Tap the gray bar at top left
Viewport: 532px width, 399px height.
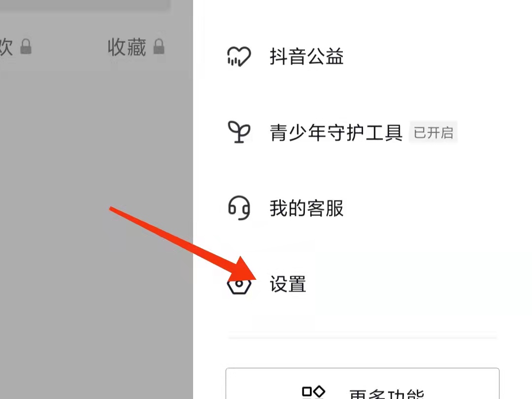tap(85, 4)
